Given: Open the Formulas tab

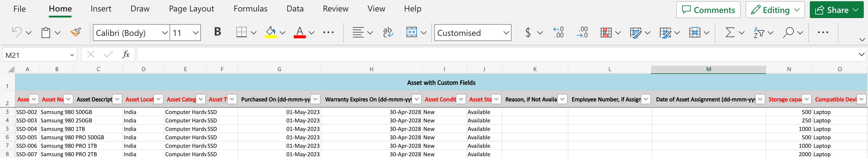Looking at the screenshot, I should click(250, 9).
